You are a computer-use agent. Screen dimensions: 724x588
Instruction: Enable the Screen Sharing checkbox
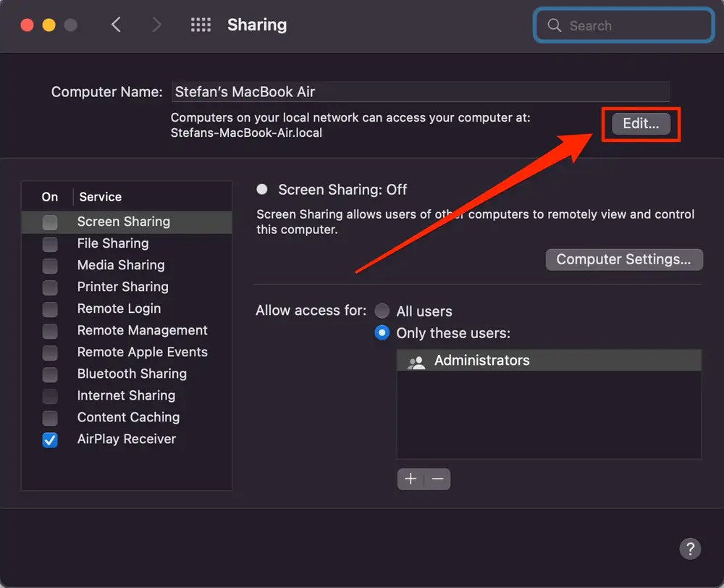pyautogui.click(x=50, y=222)
